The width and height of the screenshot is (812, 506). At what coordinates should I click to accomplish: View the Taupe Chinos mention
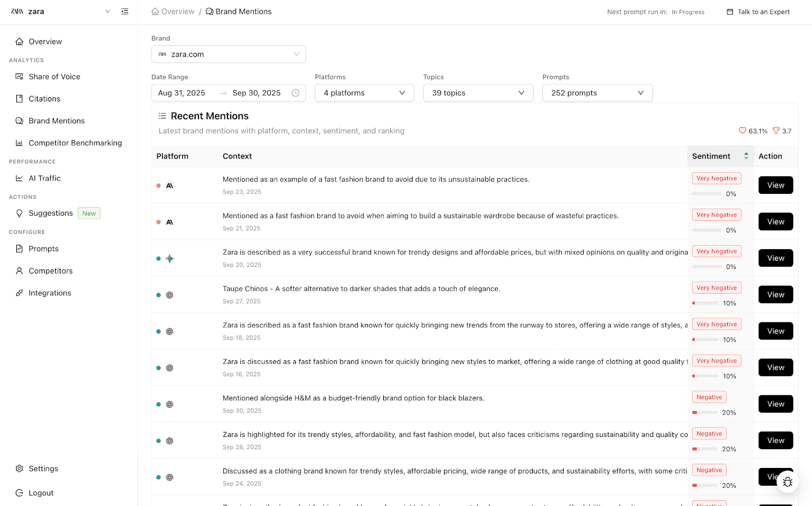click(775, 295)
